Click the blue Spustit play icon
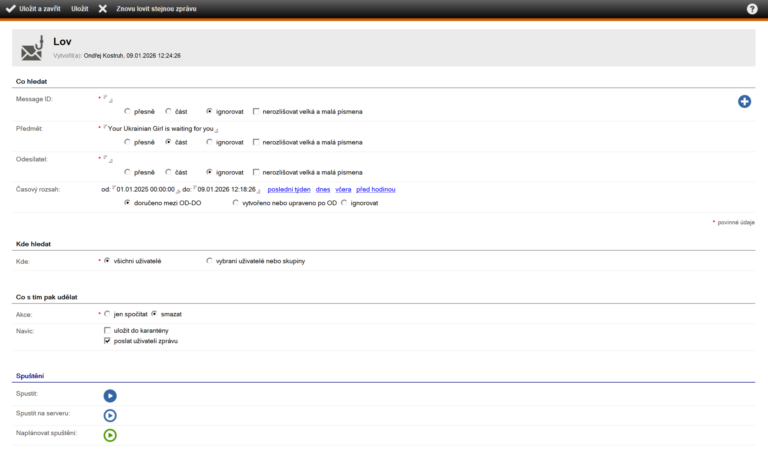Viewport: 768px width, 464px height. (110, 396)
